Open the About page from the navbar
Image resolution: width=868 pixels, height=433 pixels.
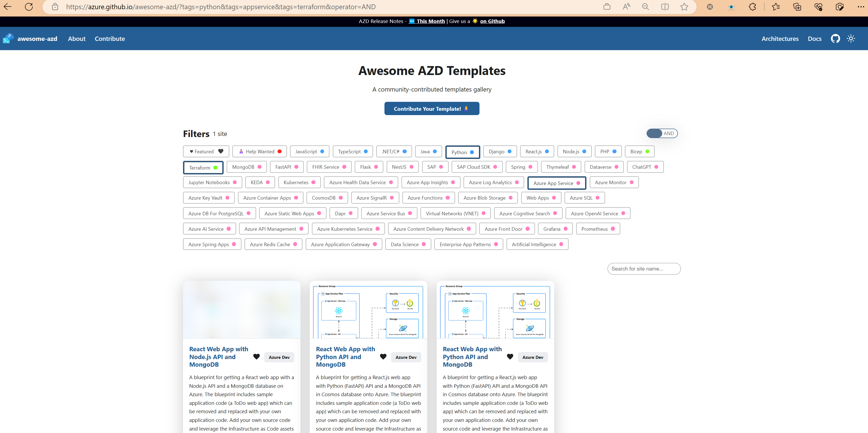point(77,38)
